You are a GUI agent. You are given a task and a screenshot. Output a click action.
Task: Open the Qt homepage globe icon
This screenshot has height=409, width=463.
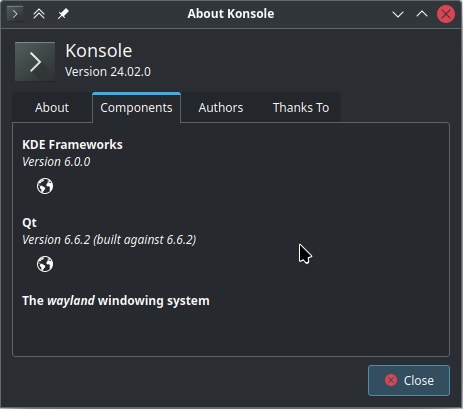coord(45,264)
